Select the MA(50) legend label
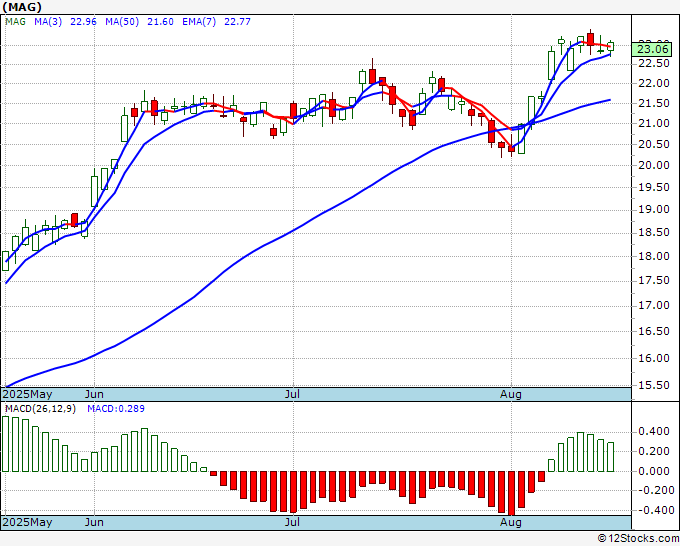Viewport: 680px width, 546px height. [122, 22]
